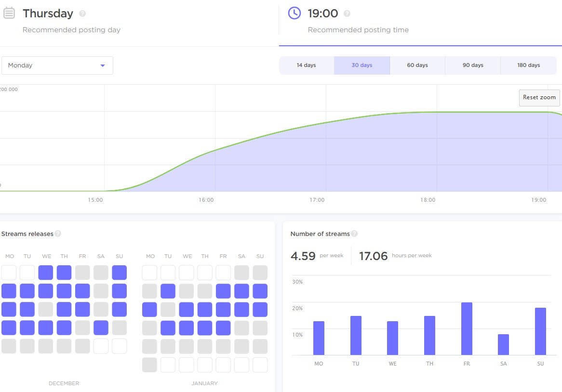Click the clock icon beside 19:00

pos(294,13)
